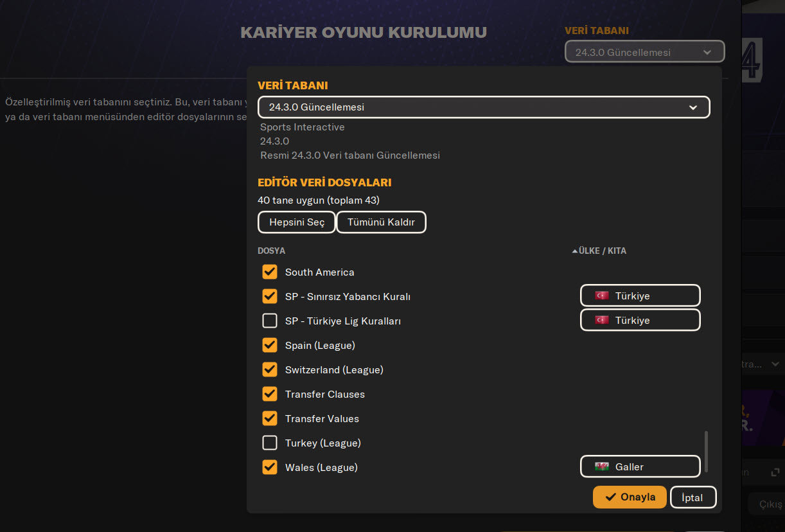Screen dimensions: 785x532
Task: Untick the Spain (League) checkbox
Action: coord(270,345)
